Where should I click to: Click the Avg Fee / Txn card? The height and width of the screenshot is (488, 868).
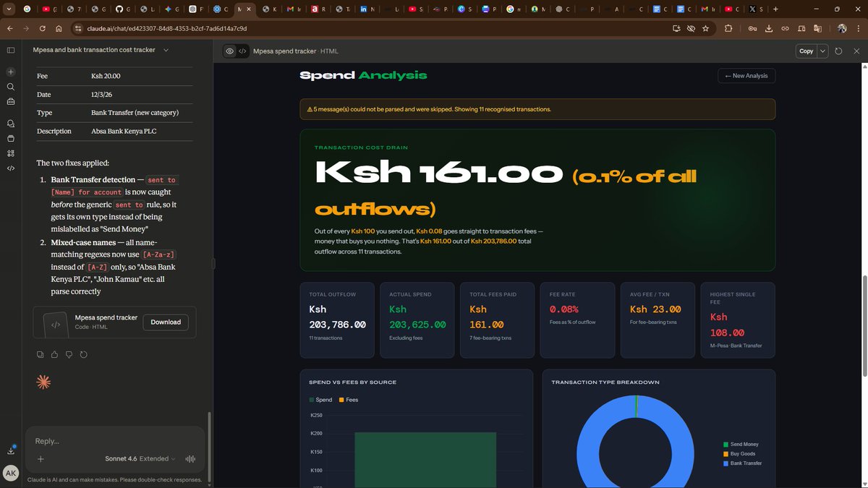658,320
